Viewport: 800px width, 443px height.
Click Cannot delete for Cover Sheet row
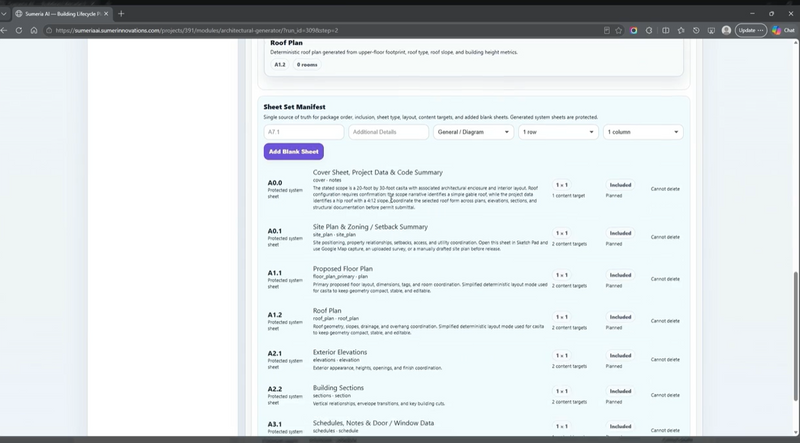click(665, 189)
